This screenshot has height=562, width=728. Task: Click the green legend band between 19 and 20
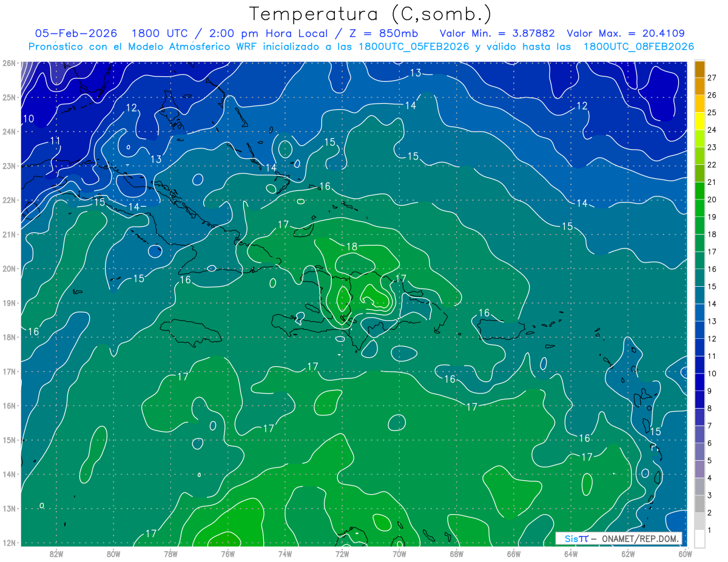(x=699, y=208)
